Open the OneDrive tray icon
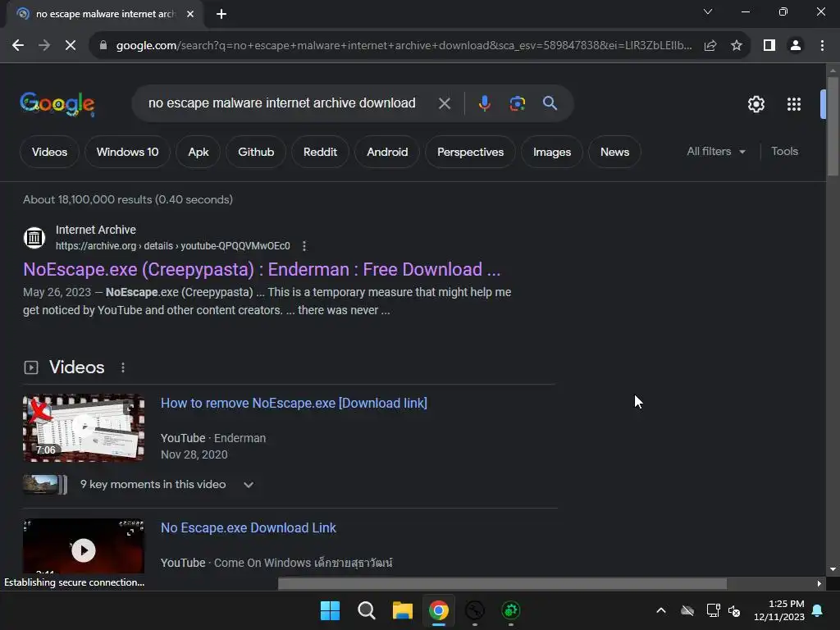This screenshot has width=840, height=630. (x=687, y=610)
